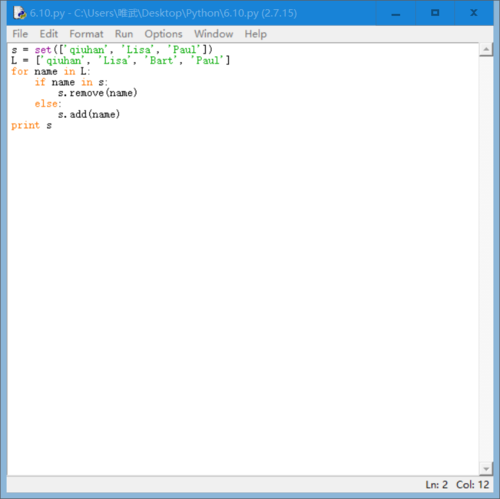The height and width of the screenshot is (499, 500).
Task: Click the Python file icon in title bar
Action: 20,13
